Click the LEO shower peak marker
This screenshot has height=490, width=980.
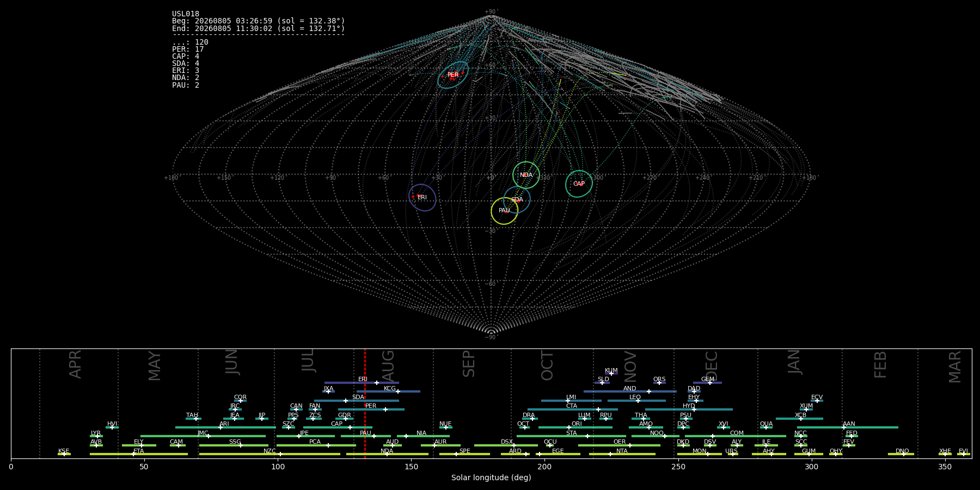pos(638,401)
